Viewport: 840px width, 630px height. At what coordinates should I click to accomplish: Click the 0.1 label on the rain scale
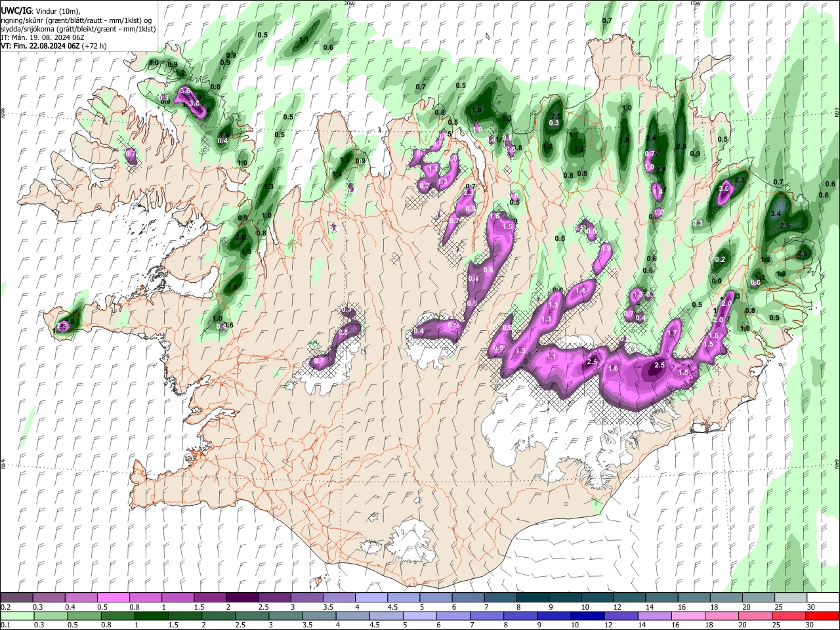tap(5, 625)
